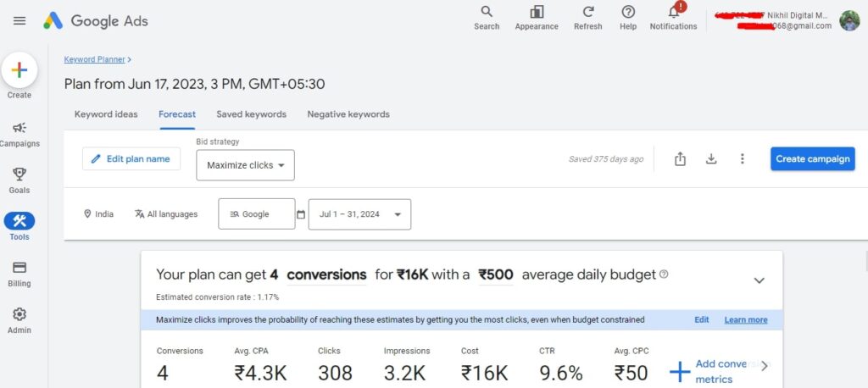Click the plus icon to add conversion metrics
The width and height of the screenshot is (868, 388).
tap(680, 372)
